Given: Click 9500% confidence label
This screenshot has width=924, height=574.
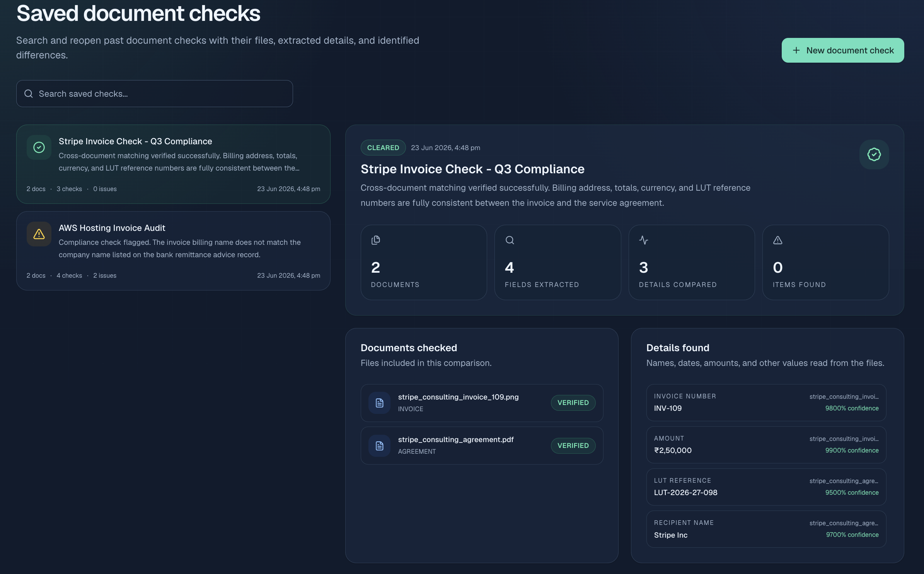Looking at the screenshot, I should (x=852, y=492).
